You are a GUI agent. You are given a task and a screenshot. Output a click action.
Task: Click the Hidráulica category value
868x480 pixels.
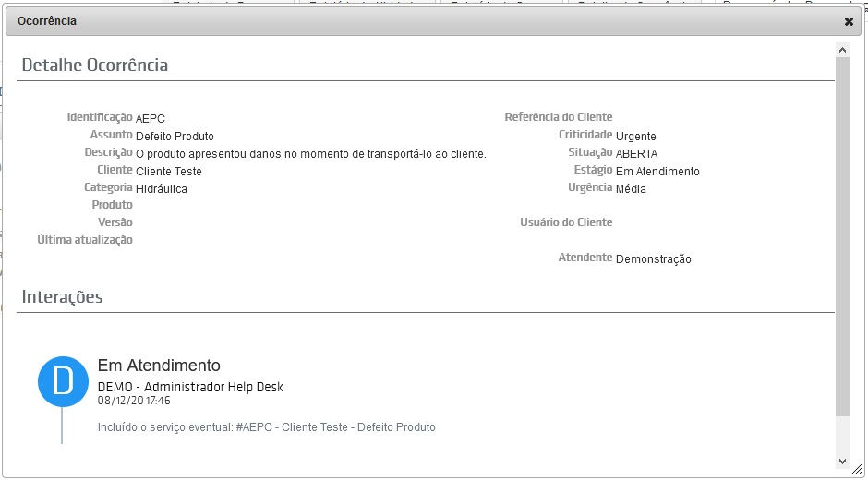[161, 189]
